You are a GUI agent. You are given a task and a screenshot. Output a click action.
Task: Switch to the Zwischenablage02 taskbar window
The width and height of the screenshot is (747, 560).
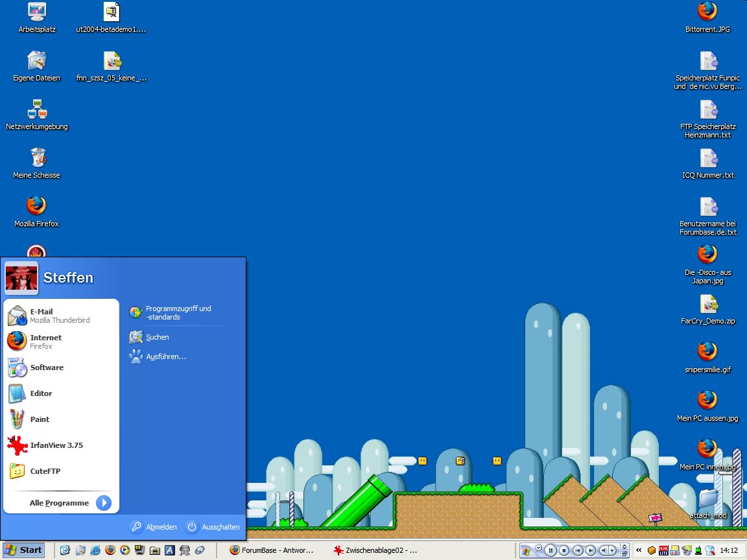click(x=376, y=550)
